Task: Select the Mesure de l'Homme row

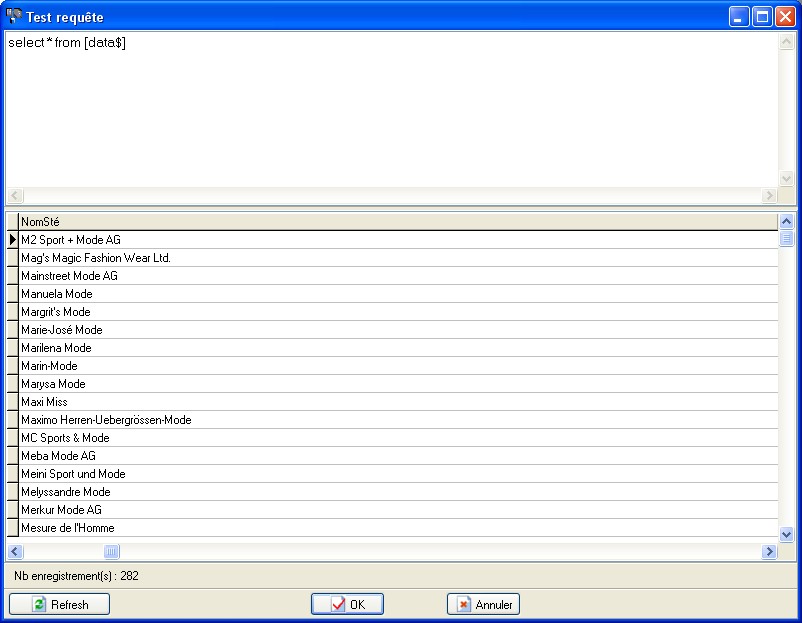Action: (68, 528)
